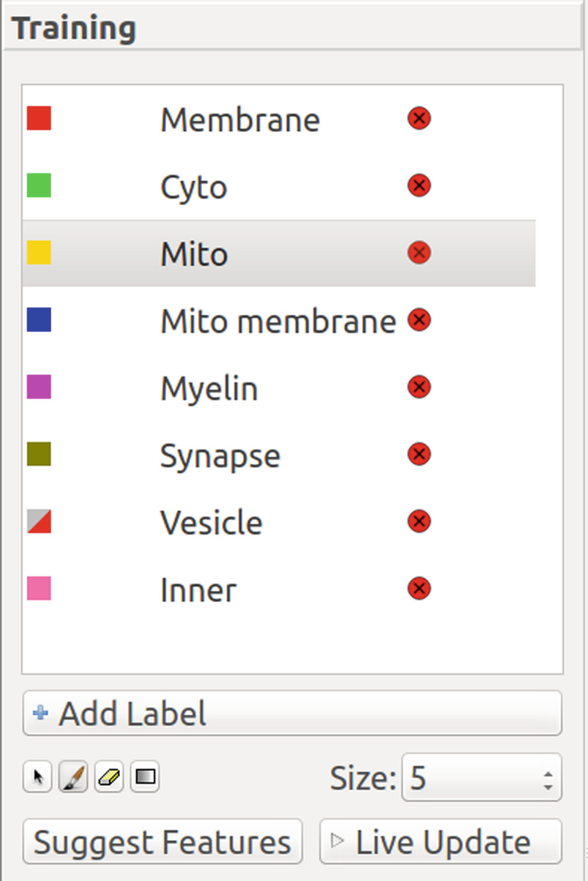Delete the Synapse label
Viewport: 588px width, 881px height.
(419, 454)
